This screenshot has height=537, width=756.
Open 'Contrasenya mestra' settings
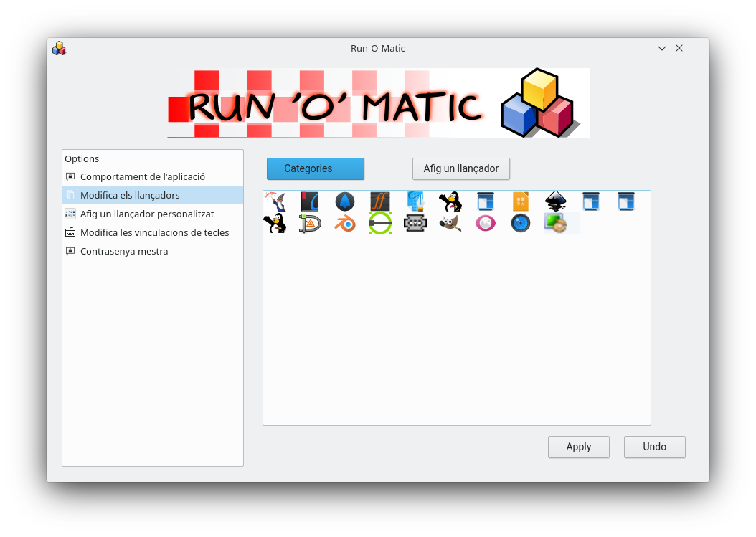pyautogui.click(x=153, y=251)
